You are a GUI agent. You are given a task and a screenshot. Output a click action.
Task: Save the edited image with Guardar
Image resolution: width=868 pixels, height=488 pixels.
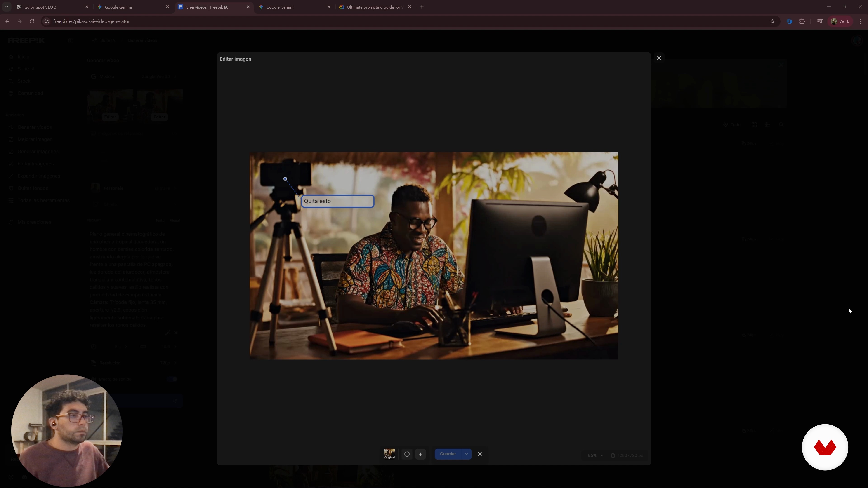pos(448,454)
